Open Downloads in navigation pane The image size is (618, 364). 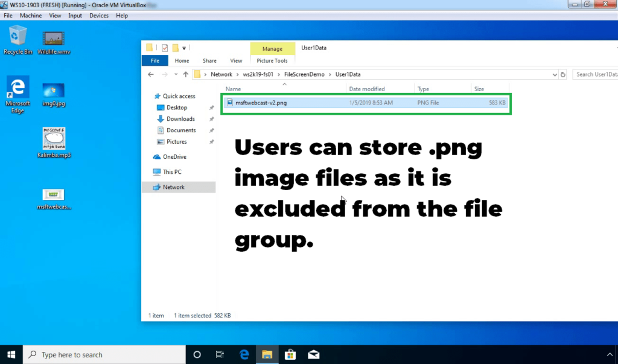pos(180,119)
